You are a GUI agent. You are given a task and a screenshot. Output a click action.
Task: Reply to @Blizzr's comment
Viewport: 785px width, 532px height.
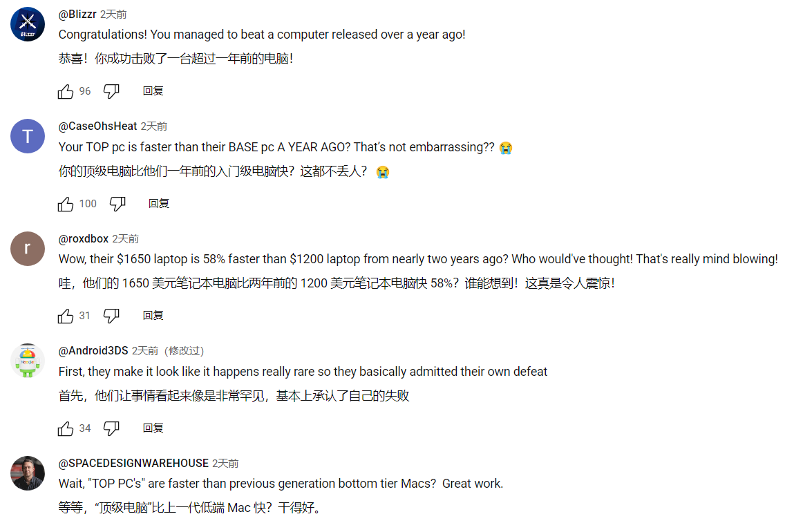coord(153,91)
